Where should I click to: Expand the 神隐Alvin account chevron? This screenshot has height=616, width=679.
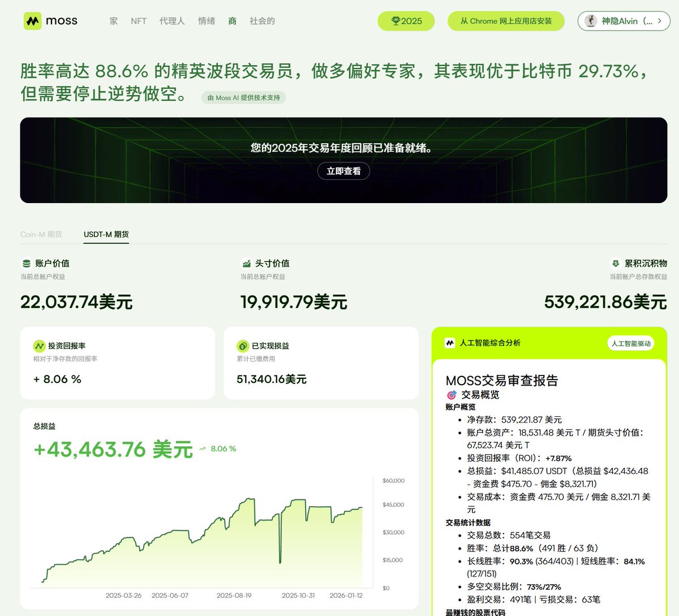click(660, 21)
